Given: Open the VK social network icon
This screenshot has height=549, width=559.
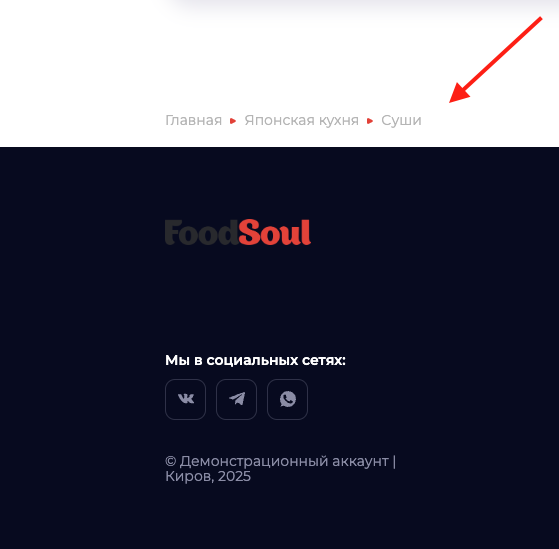Looking at the screenshot, I should point(185,399).
